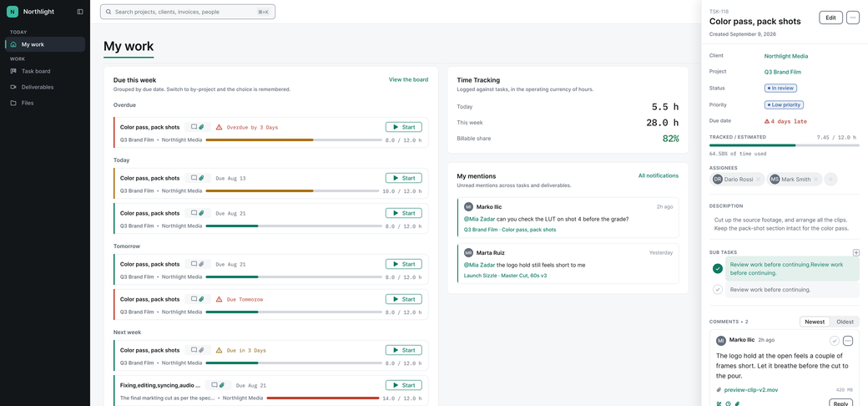The height and width of the screenshot is (406, 868).
Task: Click Marta Ruiz's MR avatar in mentions
Action: (469, 252)
